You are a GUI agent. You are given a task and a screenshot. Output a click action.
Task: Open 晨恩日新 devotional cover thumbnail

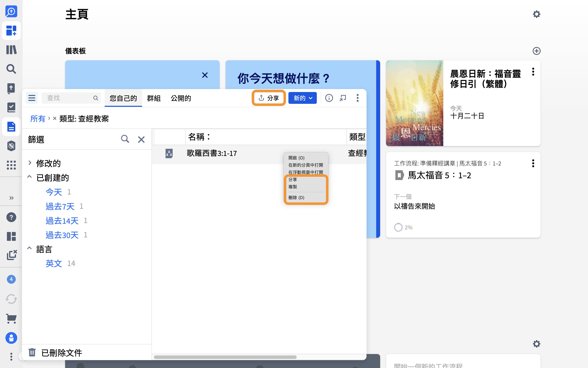pyautogui.click(x=414, y=103)
